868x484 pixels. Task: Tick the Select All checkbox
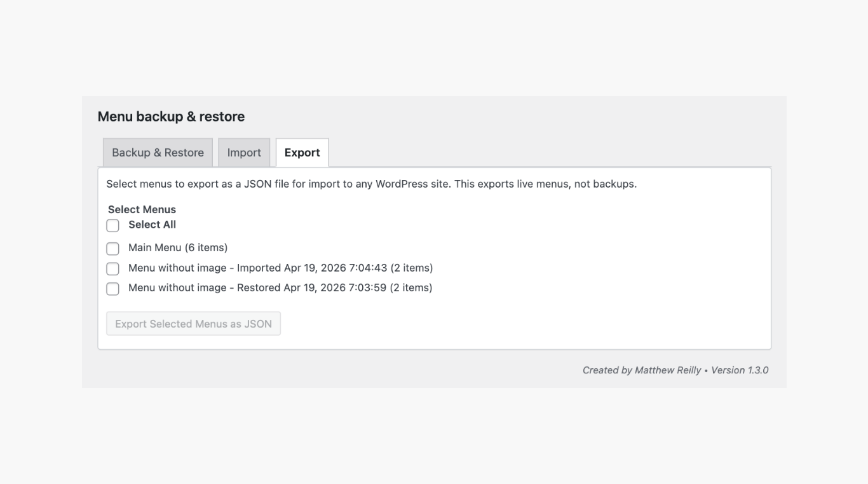[x=112, y=225]
